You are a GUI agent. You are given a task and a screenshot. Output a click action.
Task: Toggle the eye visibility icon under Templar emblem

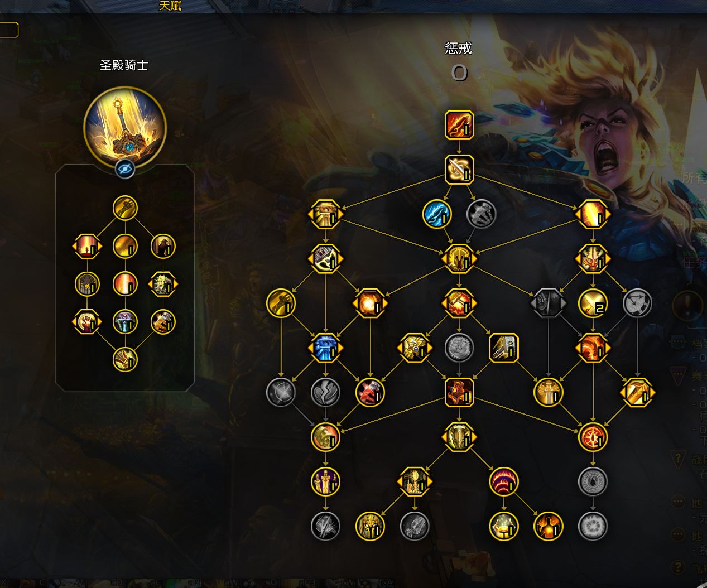point(125,168)
